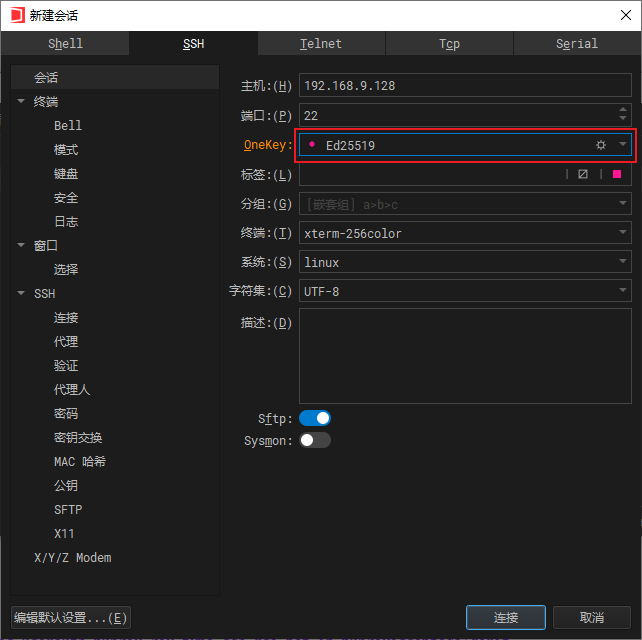The image size is (642, 640).
Task: Click the clear tag color slash icon
Action: (583, 174)
